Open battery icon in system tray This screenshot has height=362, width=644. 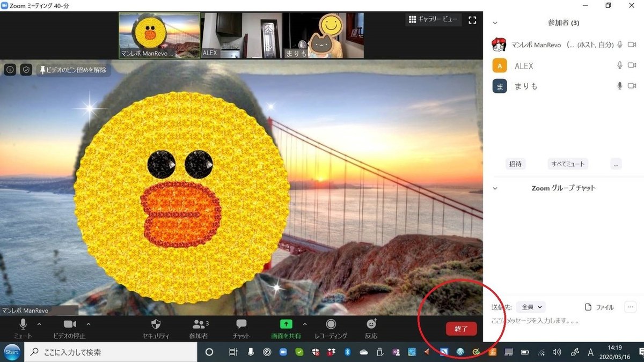[x=525, y=352]
